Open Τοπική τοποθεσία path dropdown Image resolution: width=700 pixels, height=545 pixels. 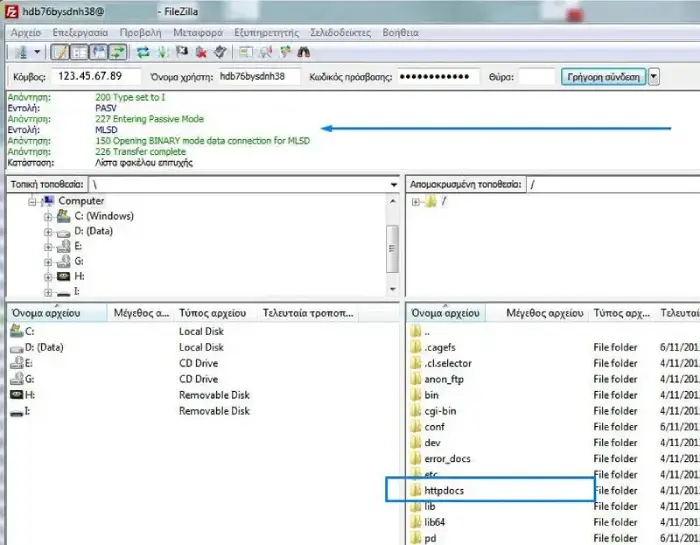pos(394,184)
